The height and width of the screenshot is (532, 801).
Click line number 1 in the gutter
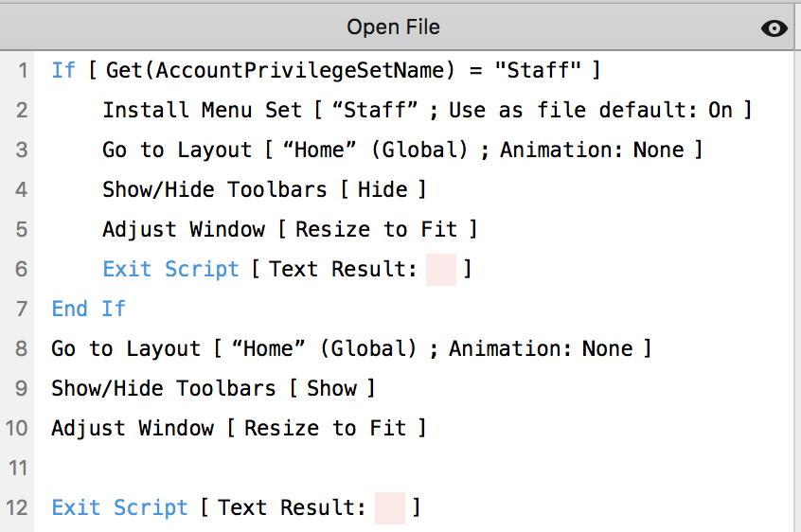[23, 70]
